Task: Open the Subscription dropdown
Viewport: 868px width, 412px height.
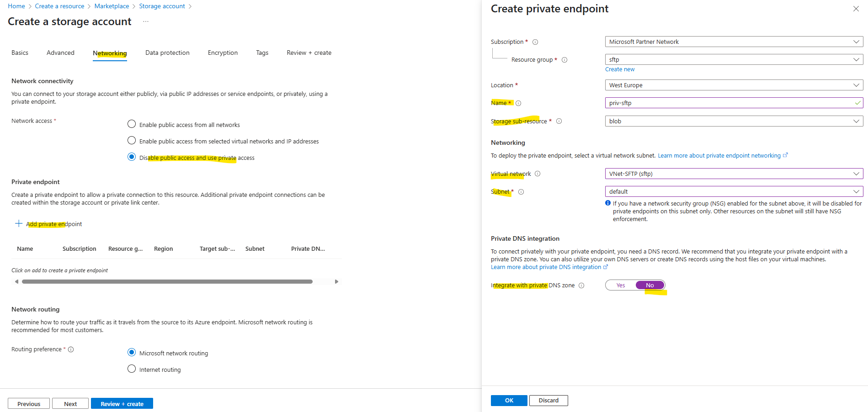Action: [734, 42]
